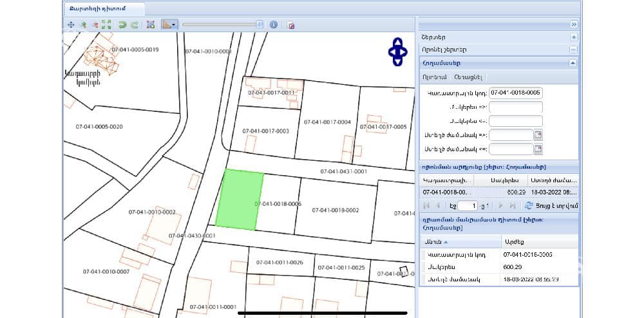Click the green arrow zoom-in tool
644x318 pixels.
[82, 24]
